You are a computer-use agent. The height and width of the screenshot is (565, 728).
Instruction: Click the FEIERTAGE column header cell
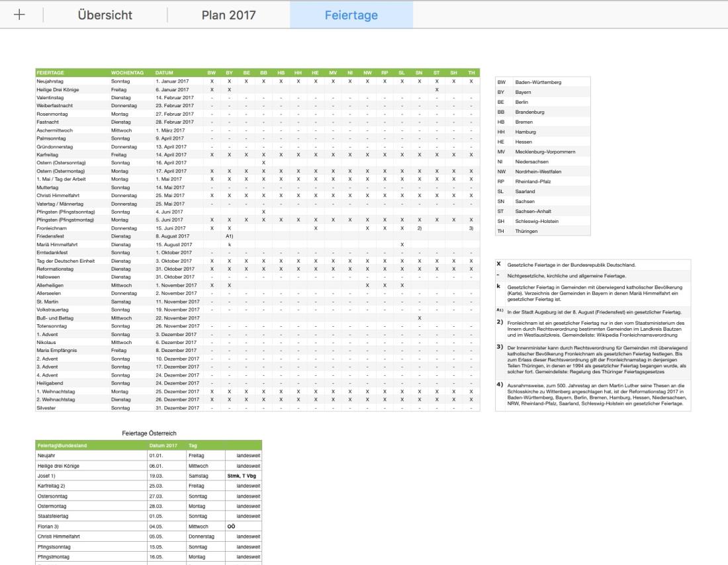pos(50,72)
